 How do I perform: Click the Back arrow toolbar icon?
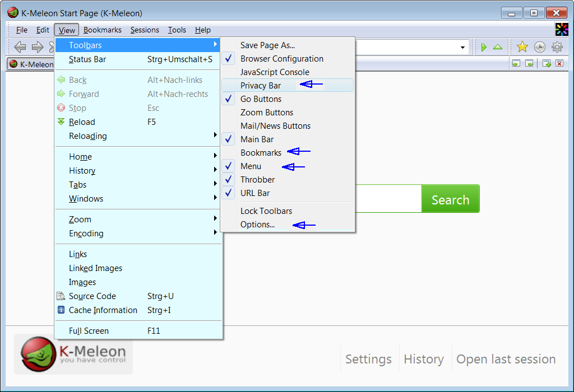[x=20, y=47]
